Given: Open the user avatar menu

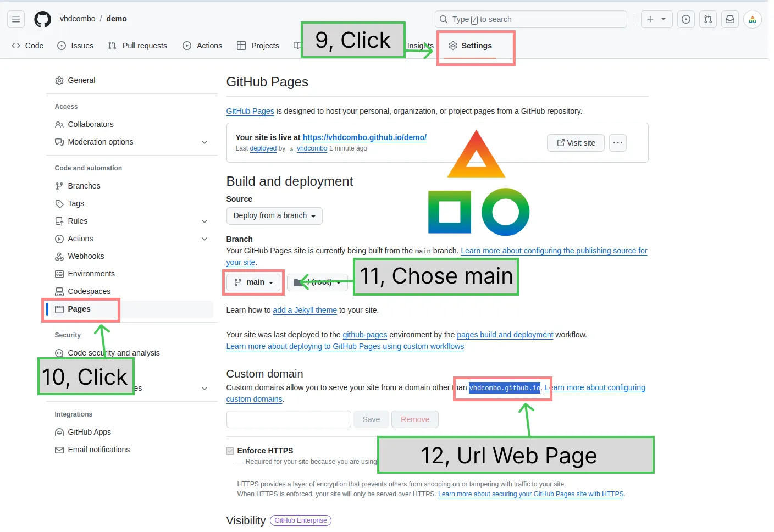Looking at the screenshot, I should [753, 19].
